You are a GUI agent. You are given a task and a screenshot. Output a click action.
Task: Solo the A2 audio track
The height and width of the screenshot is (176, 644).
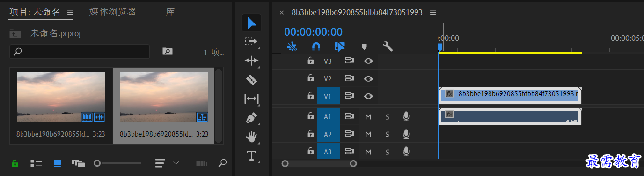point(388,135)
